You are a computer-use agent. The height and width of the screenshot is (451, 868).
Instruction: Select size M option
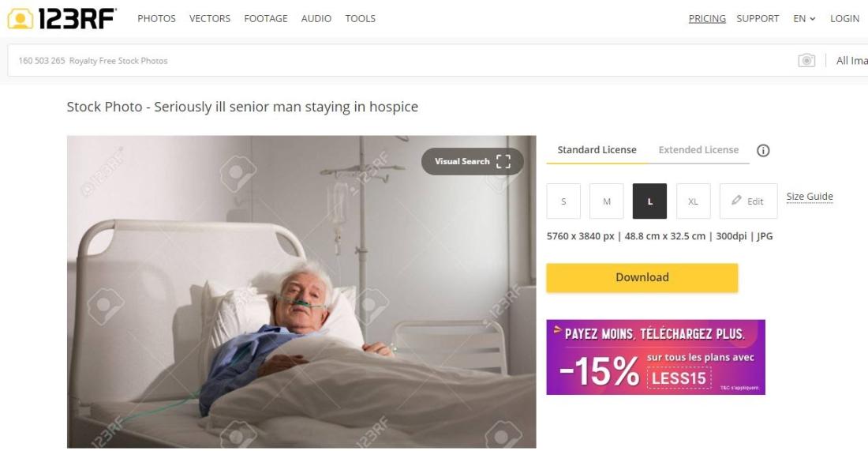pyautogui.click(x=607, y=201)
